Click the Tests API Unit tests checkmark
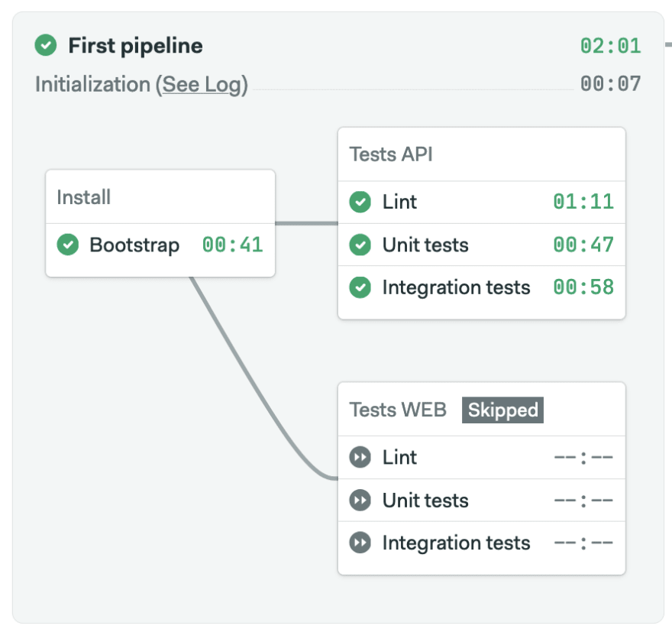672x632 pixels. coord(360,245)
